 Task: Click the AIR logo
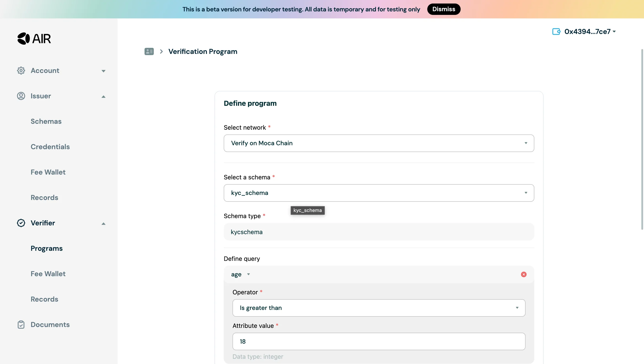[34, 39]
